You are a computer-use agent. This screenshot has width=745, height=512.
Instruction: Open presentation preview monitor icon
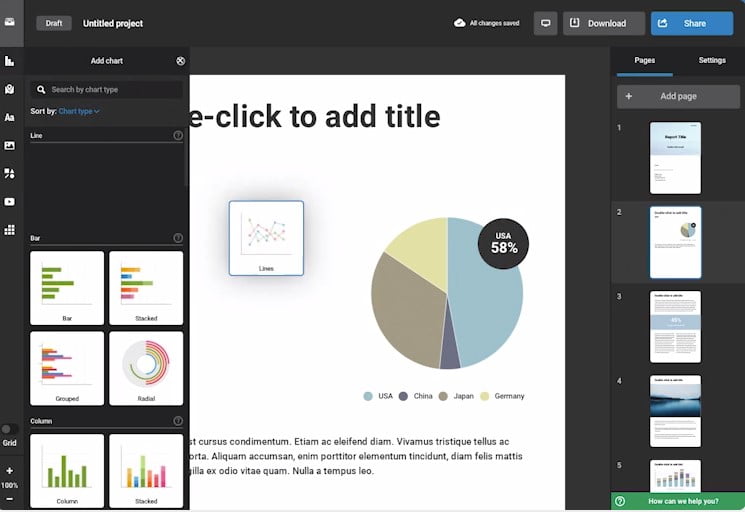(545, 23)
